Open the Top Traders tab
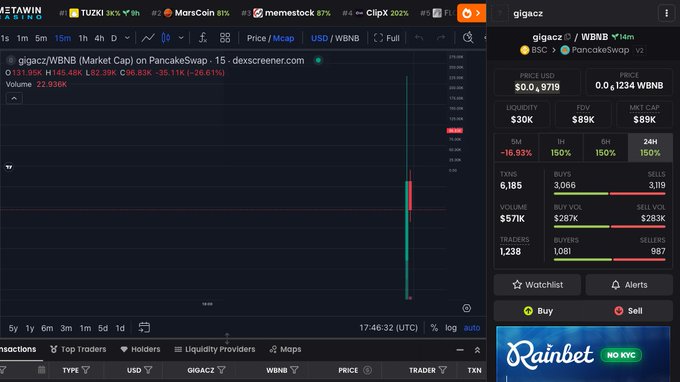680x382 pixels. [78, 349]
